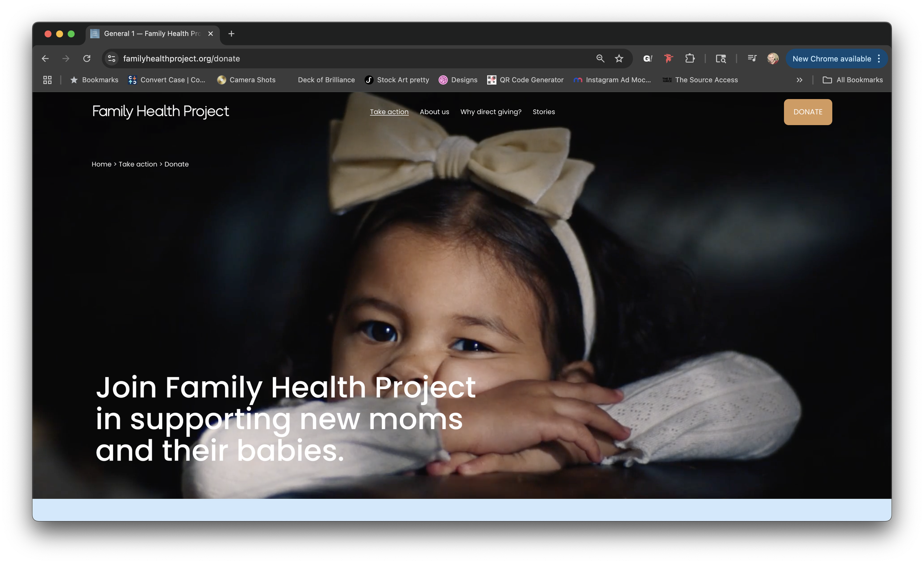The width and height of the screenshot is (924, 564).
Task: Reload the current page
Action: pos(86,58)
